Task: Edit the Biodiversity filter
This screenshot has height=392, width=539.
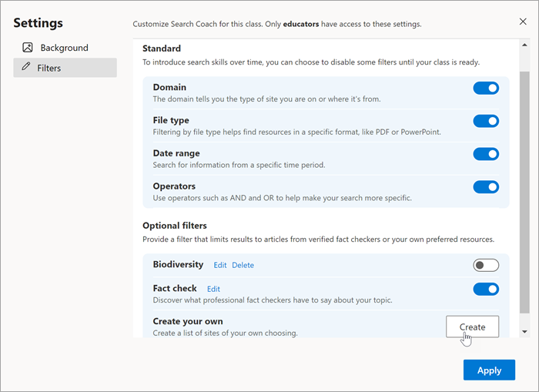Action: point(220,265)
